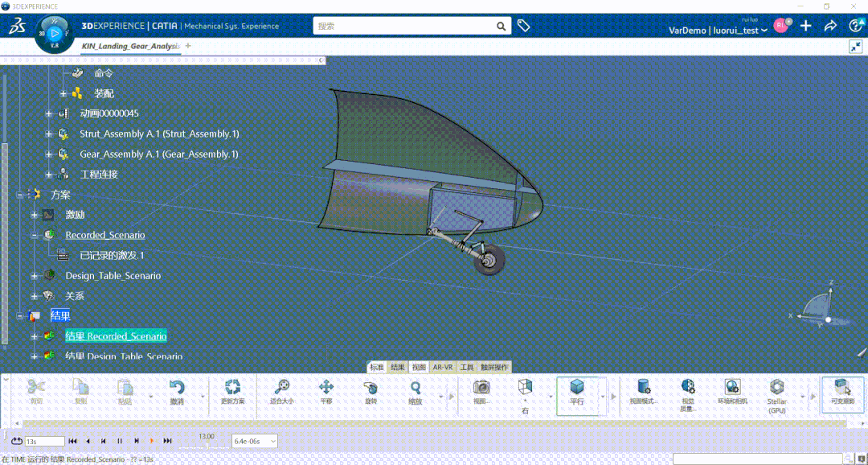Click the add plus icon in header

point(806,26)
